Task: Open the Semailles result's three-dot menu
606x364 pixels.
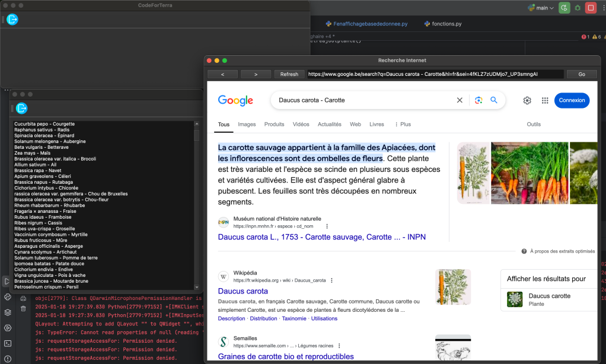Action: pyautogui.click(x=339, y=346)
